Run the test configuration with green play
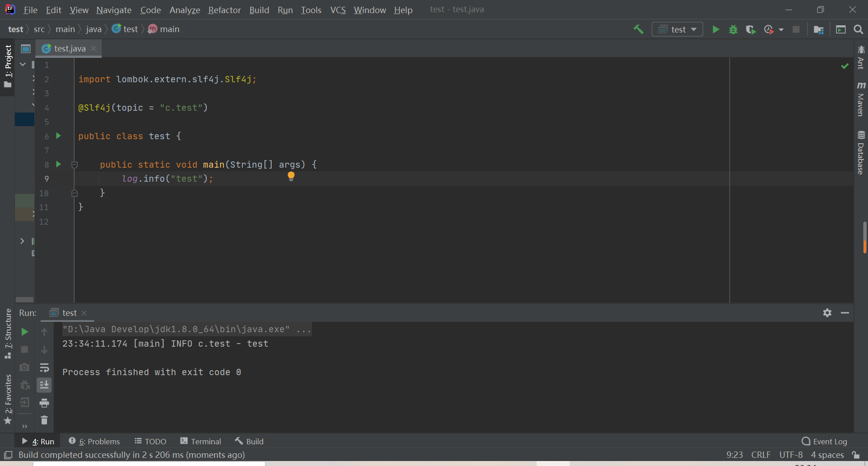Screen dimensions: 868x466 [716, 29]
